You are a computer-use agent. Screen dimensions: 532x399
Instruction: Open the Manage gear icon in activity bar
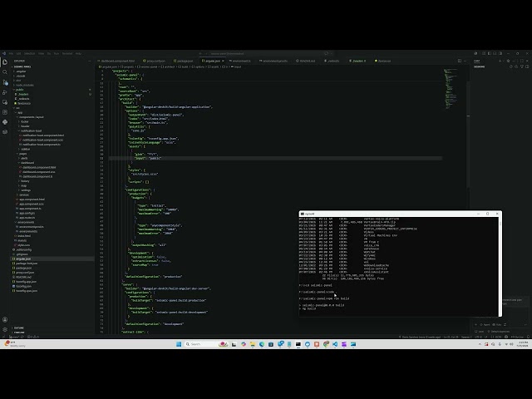point(5,329)
